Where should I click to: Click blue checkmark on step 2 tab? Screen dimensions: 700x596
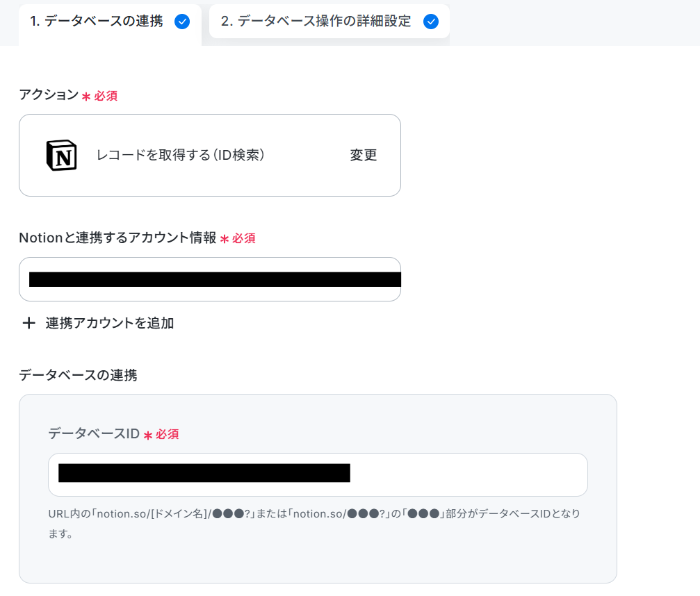(x=431, y=22)
